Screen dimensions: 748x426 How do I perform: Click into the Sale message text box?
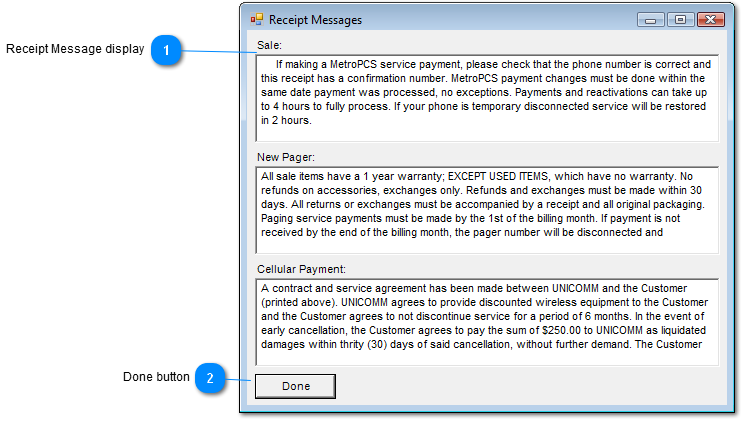click(487, 98)
